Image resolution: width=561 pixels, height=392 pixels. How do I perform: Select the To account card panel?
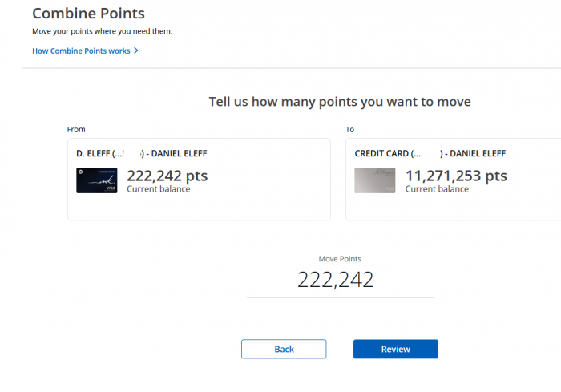tap(454, 180)
